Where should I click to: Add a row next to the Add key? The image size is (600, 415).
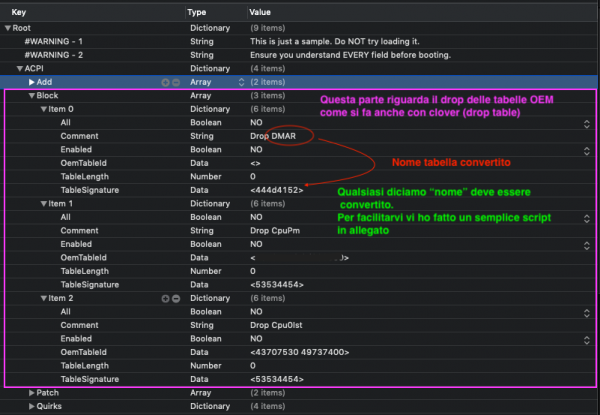pos(165,82)
